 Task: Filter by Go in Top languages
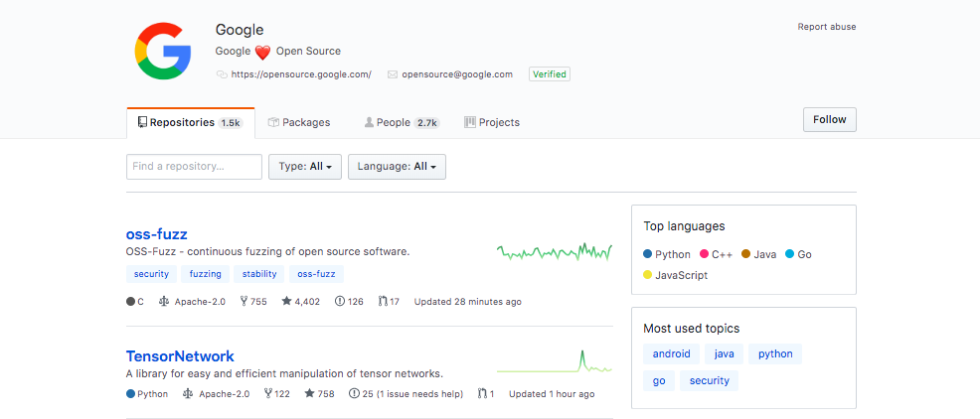pyautogui.click(x=798, y=254)
